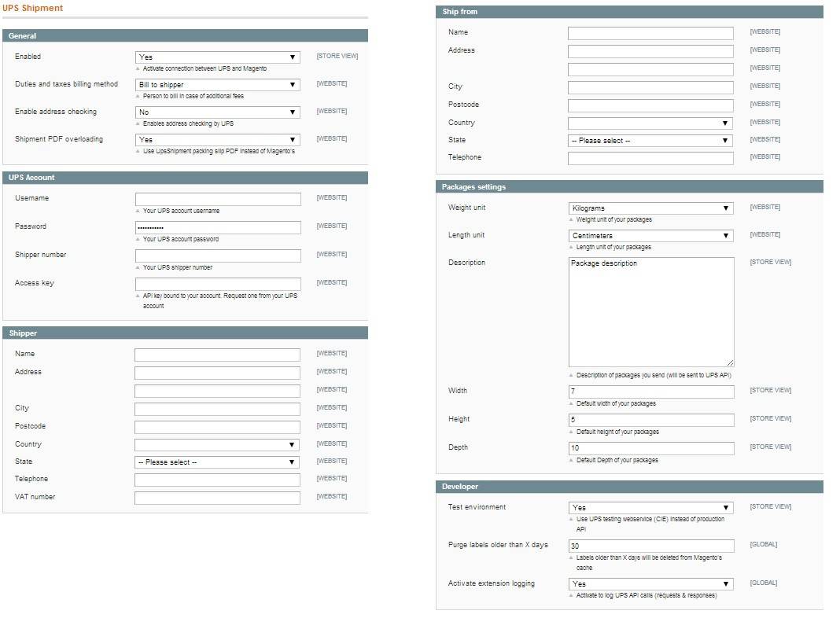Click the UPS account Username field
840x618 pixels.
[x=217, y=200]
